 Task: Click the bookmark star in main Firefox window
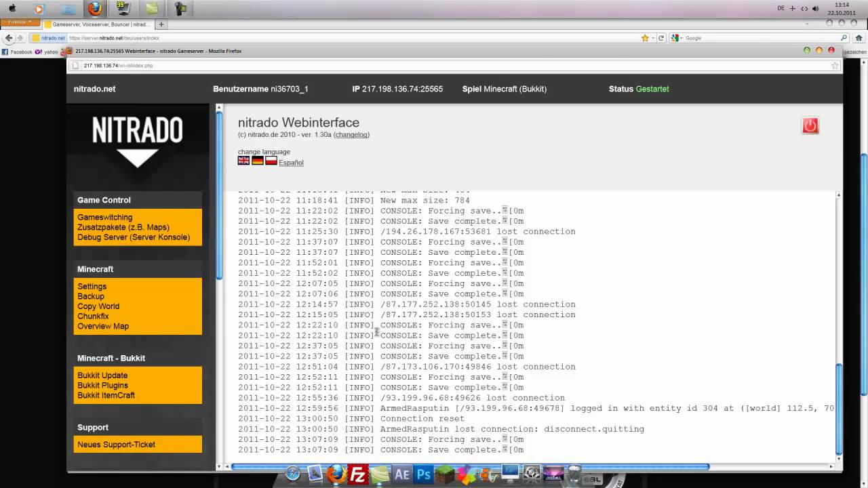click(645, 38)
